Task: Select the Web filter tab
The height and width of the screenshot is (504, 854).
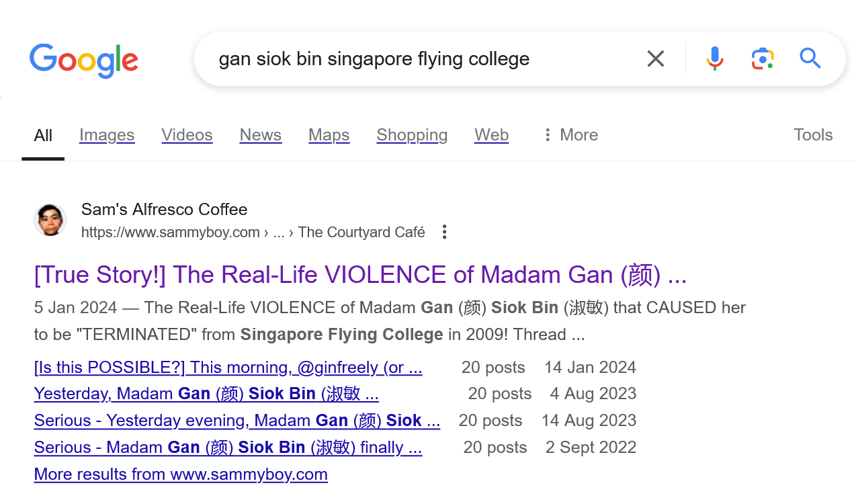Action: pos(491,135)
